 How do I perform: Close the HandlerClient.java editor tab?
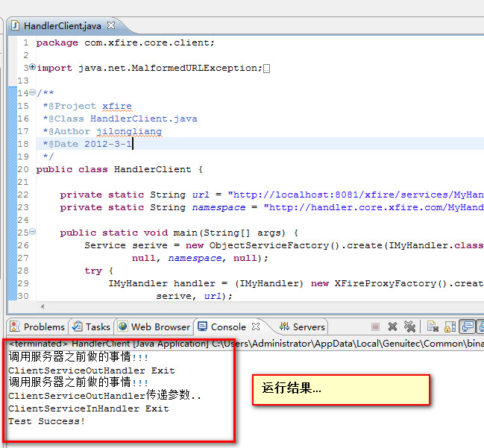pyautogui.click(x=111, y=25)
